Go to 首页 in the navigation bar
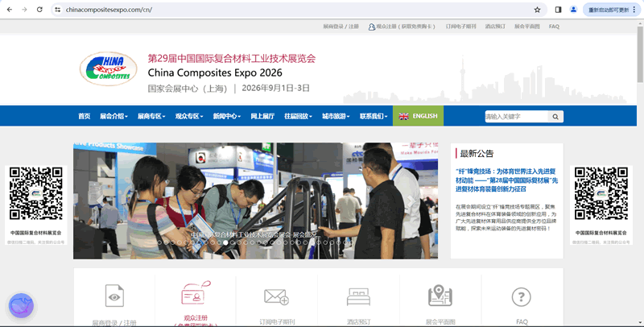This screenshot has width=644, height=327. pos(84,116)
